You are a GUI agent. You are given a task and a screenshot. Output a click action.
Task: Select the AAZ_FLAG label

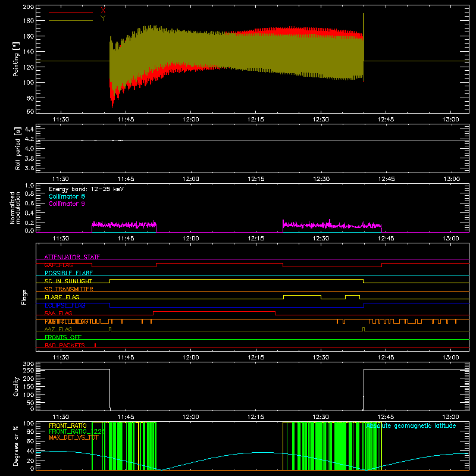(x=58, y=329)
